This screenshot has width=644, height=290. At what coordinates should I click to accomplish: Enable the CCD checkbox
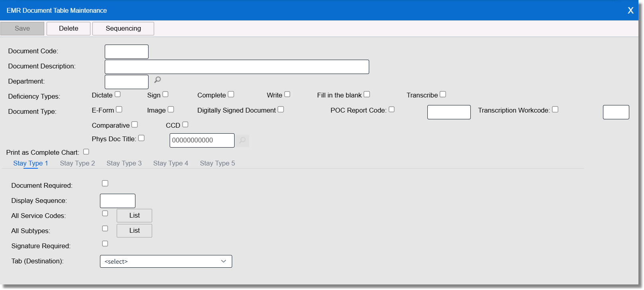(x=185, y=125)
